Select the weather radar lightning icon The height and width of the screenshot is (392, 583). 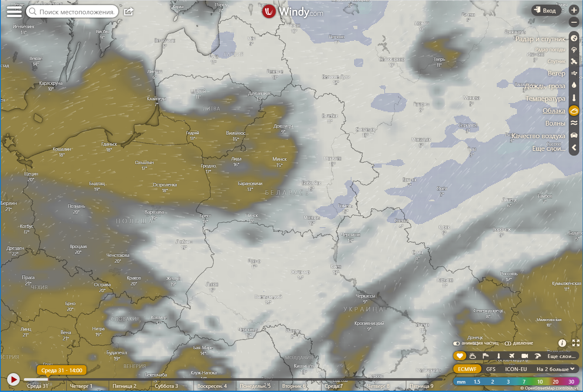coord(574,50)
